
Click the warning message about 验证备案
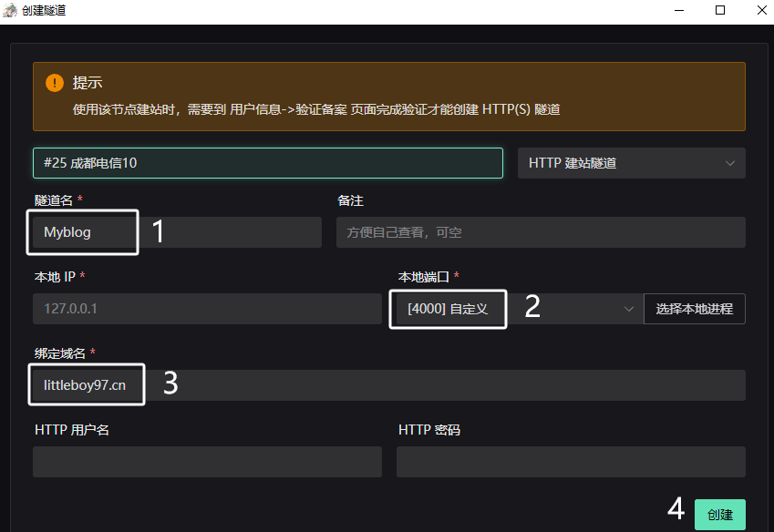(x=316, y=109)
